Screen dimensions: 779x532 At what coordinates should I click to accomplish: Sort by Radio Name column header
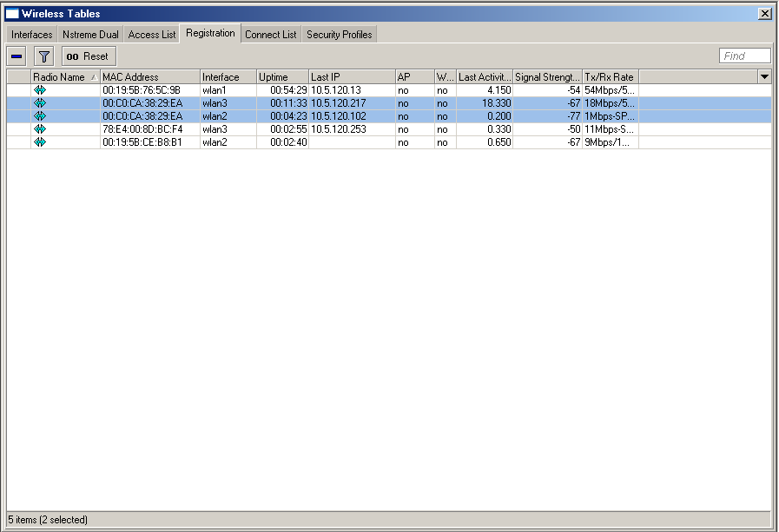point(66,77)
